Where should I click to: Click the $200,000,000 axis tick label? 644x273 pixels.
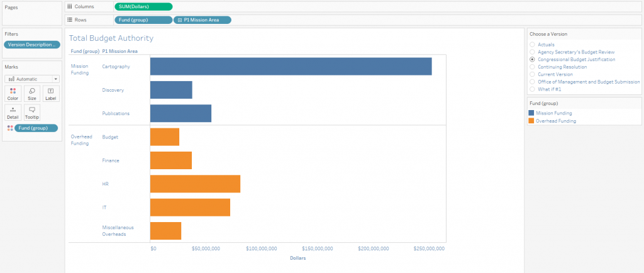(x=374, y=248)
